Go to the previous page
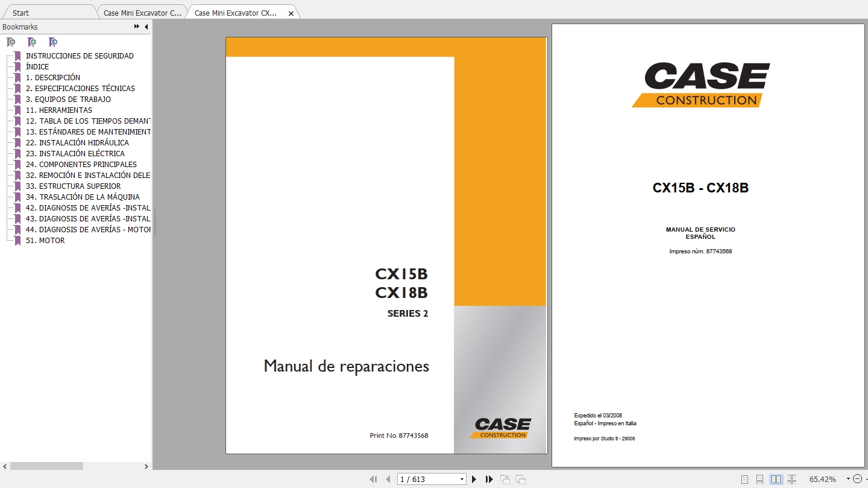Screen dimensions: 868x488 (388, 480)
